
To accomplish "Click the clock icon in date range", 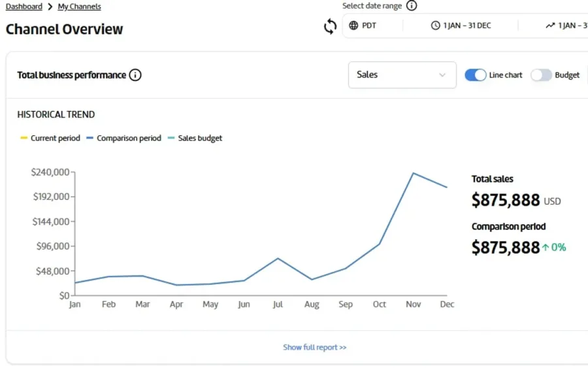I will point(435,25).
